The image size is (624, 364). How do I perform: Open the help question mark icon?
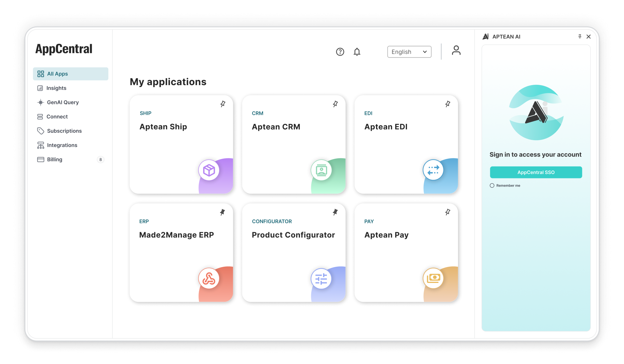pyautogui.click(x=340, y=52)
